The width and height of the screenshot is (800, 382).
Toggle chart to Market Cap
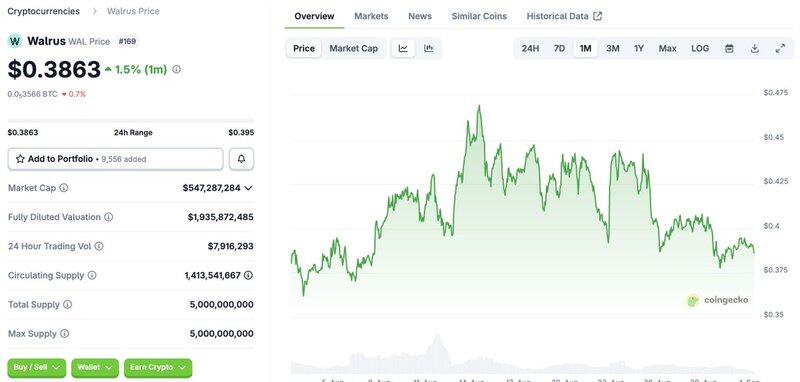pyautogui.click(x=354, y=48)
